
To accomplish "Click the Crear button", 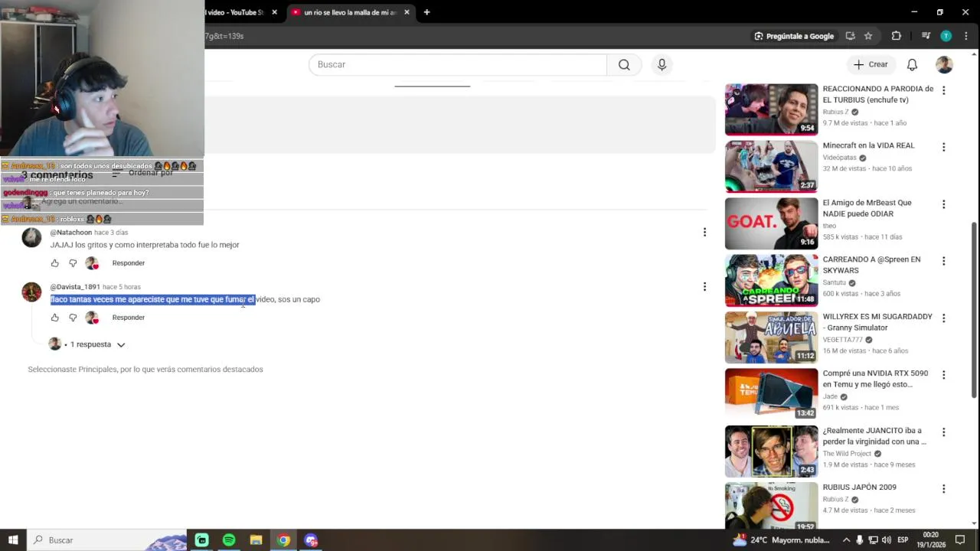I will tap(871, 65).
